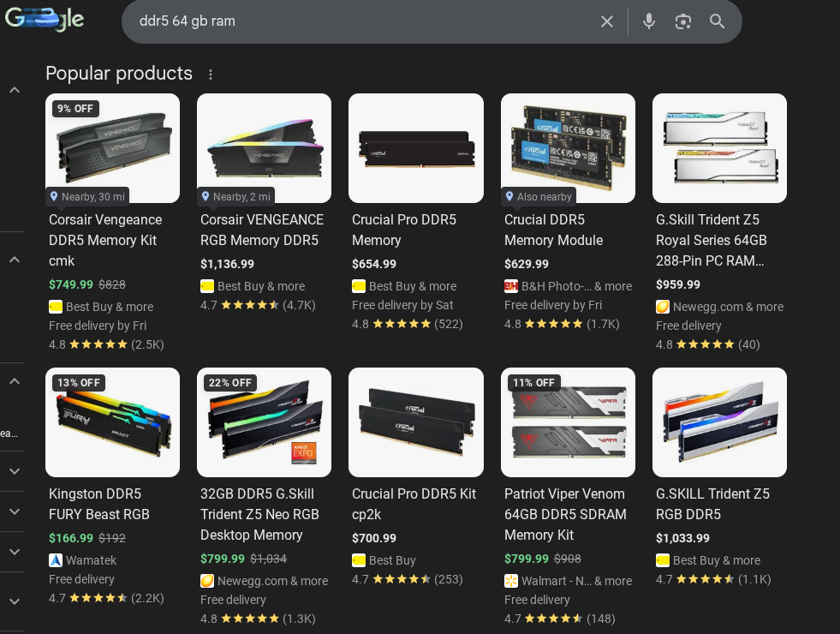The width and height of the screenshot is (840, 634).
Task: Click Newegg.com & more under Trident Z5 Royal
Action: tap(719, 307)
